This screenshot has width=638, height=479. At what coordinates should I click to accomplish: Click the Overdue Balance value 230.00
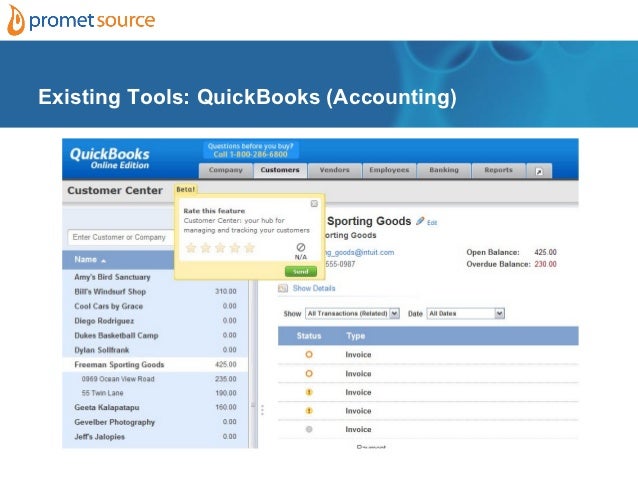pos(545,264)
